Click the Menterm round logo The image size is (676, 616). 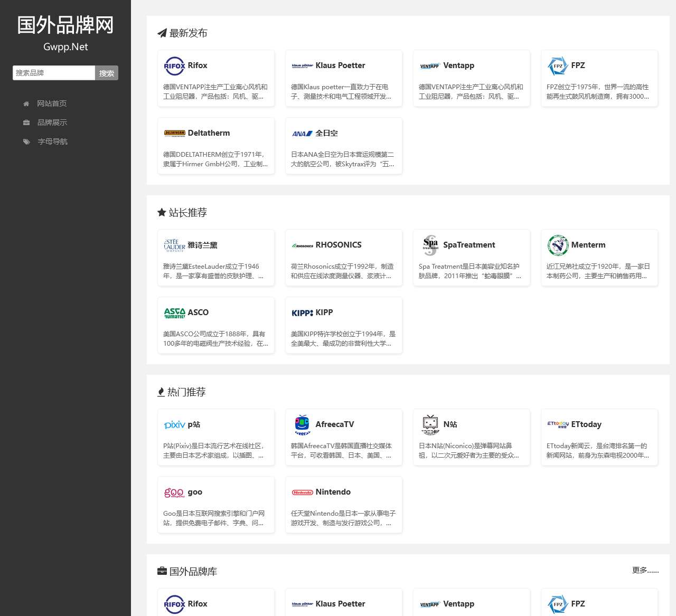[x=558, y=245]
